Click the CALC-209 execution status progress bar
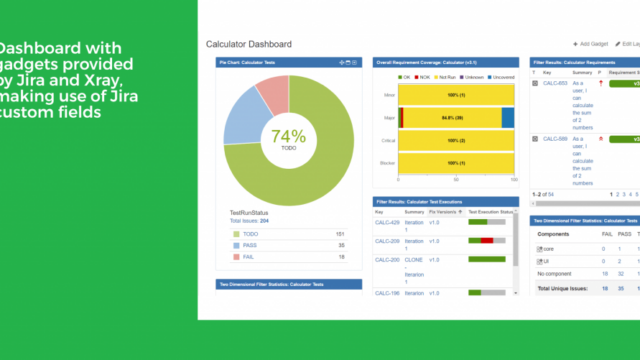 [x=487, y=241]
